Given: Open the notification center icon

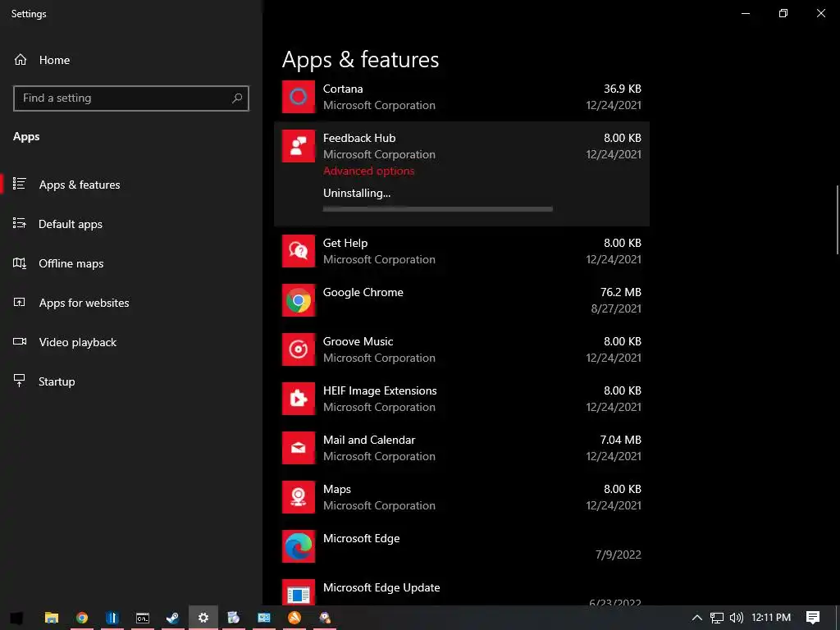Looking at the screenshot, I should tap(813, 618).
